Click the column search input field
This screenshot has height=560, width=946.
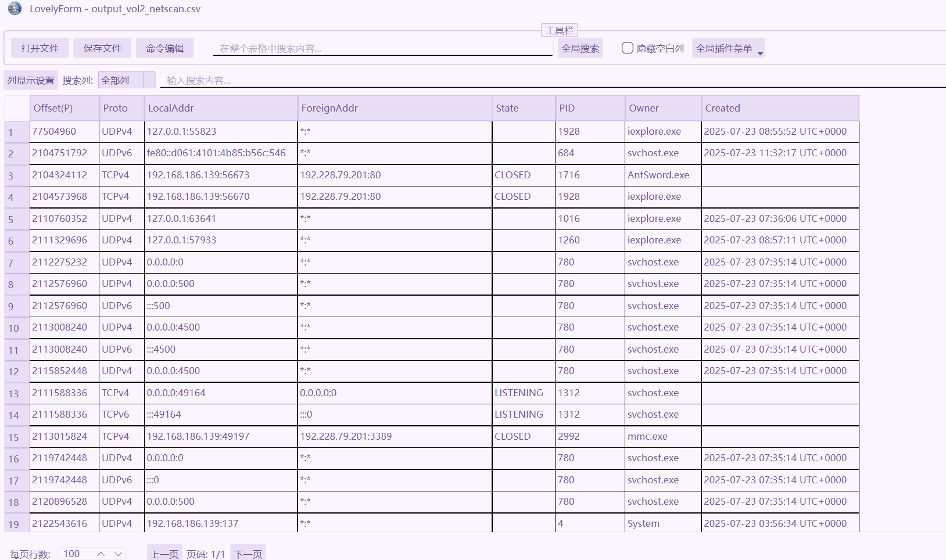point(552,80)
